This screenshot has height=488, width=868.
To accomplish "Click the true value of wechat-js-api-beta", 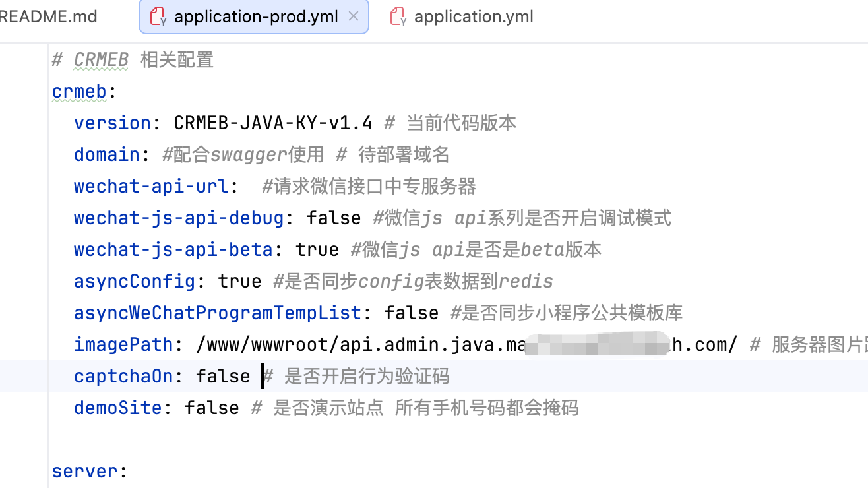I will coord(317,249).
